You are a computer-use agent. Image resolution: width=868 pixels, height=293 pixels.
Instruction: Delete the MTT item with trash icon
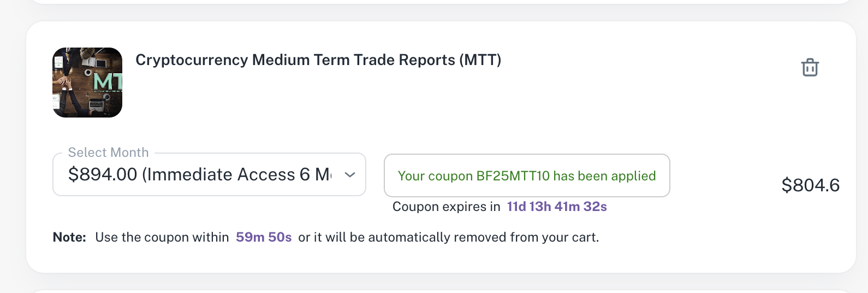pos(810,67)
